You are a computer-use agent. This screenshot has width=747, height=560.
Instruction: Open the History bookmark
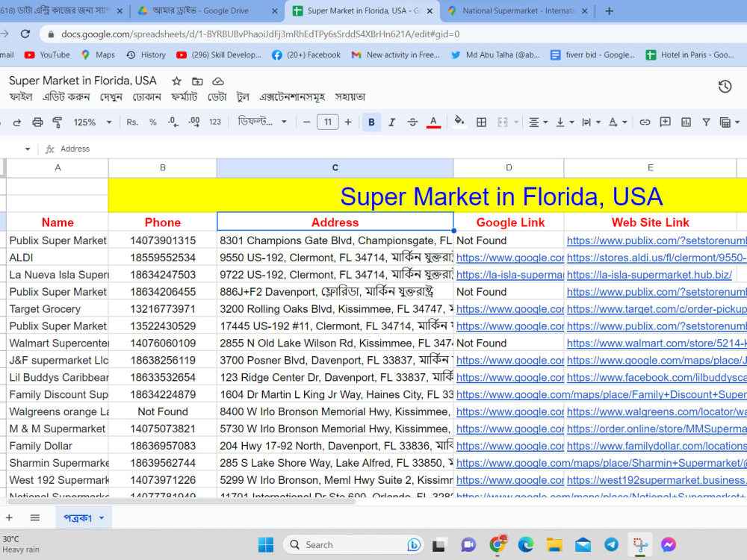pos(146,55)
